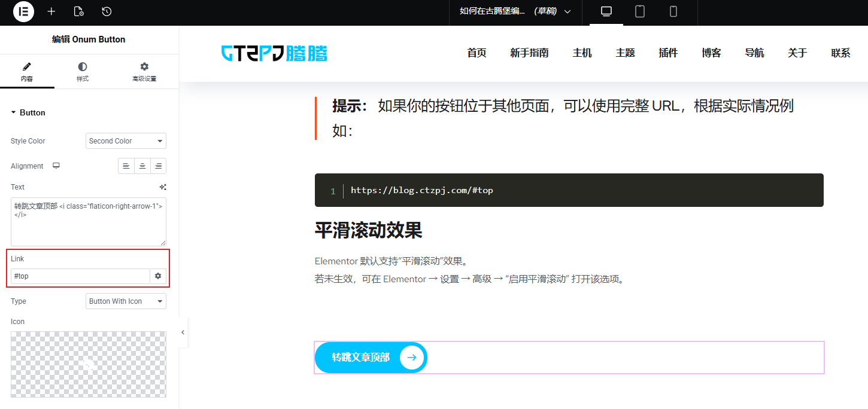
Task: Set alignment to left
Action: click(x=126, y=166)
